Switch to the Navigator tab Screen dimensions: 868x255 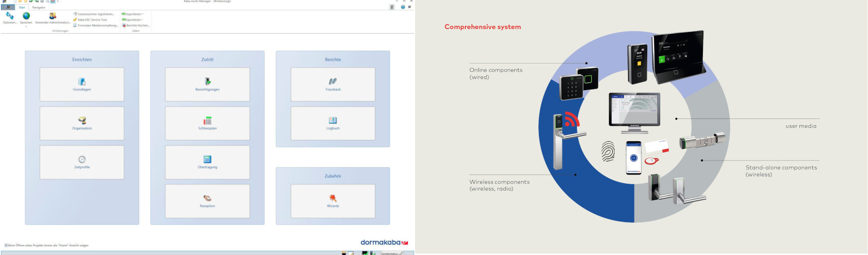point(39,7)
